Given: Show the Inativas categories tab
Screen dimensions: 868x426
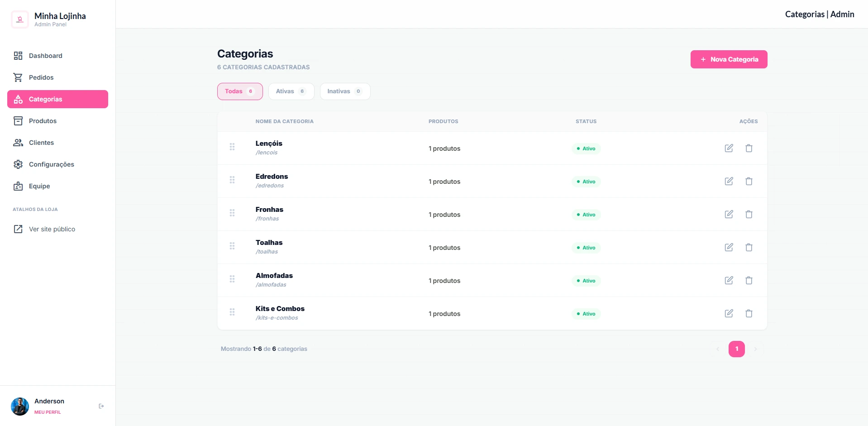Looking at the screenshot, I should (x=344, y=91).
